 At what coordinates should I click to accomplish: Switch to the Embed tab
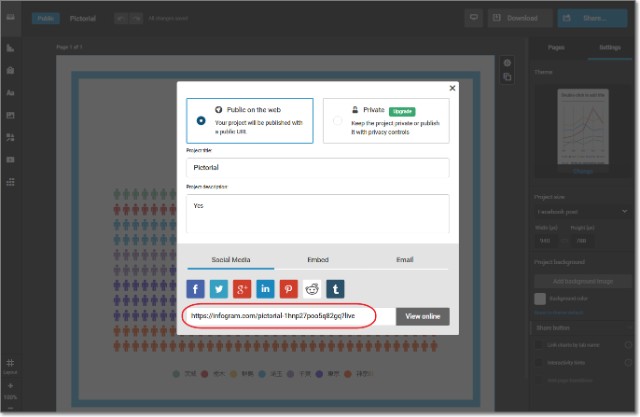tap(316, 259)
